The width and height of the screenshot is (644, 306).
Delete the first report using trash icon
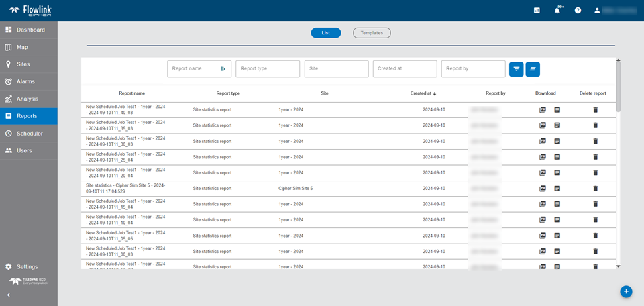[595, 110]
